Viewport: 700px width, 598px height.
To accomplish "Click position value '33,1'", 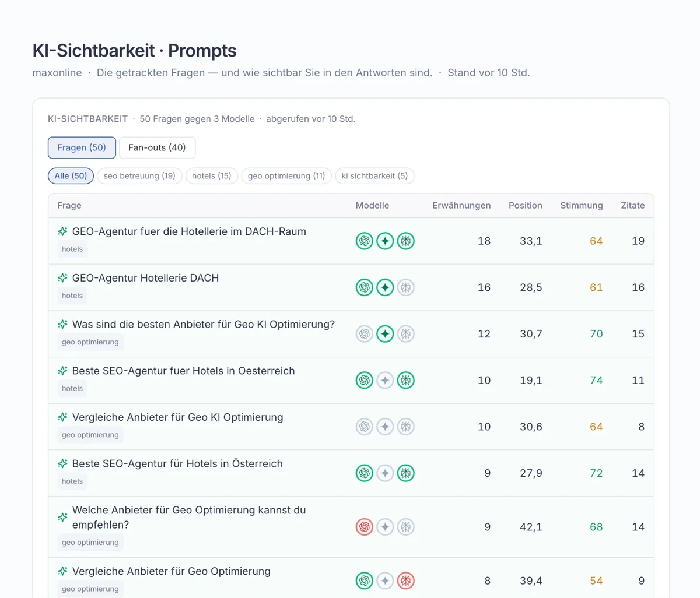I will [531, 241].
